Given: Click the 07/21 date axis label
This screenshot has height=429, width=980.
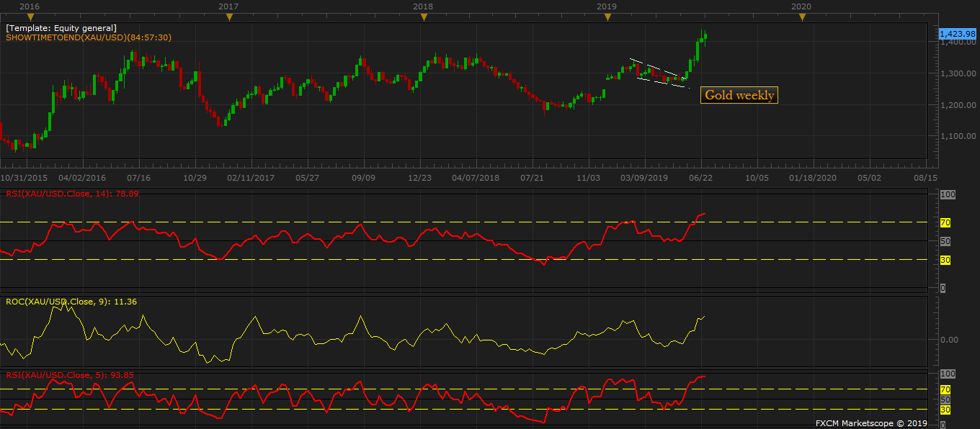Looking at the screenshot, I should click(x=532, y=177).
